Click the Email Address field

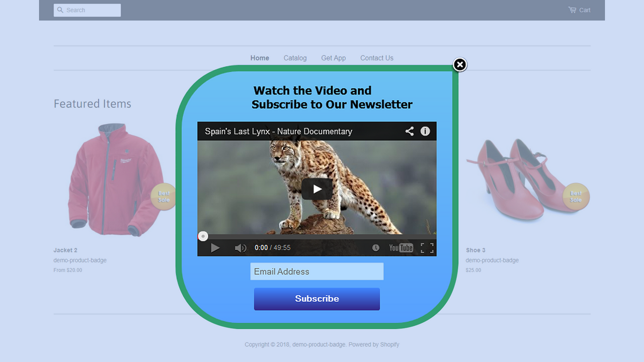pyautogui.click(x=317, y=271)
